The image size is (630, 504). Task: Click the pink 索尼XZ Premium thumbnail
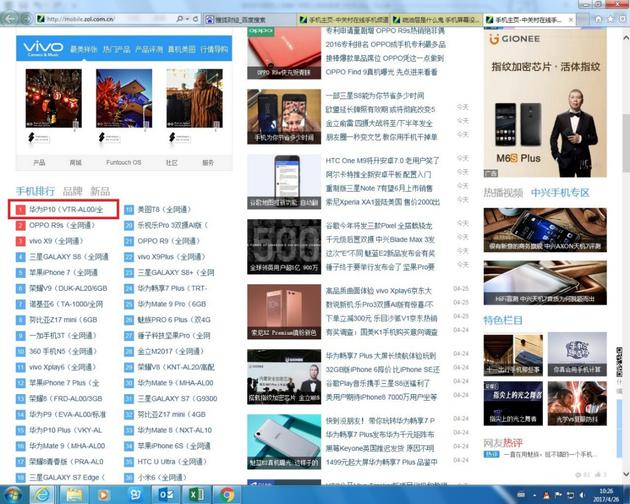click(x=284, y=311)
